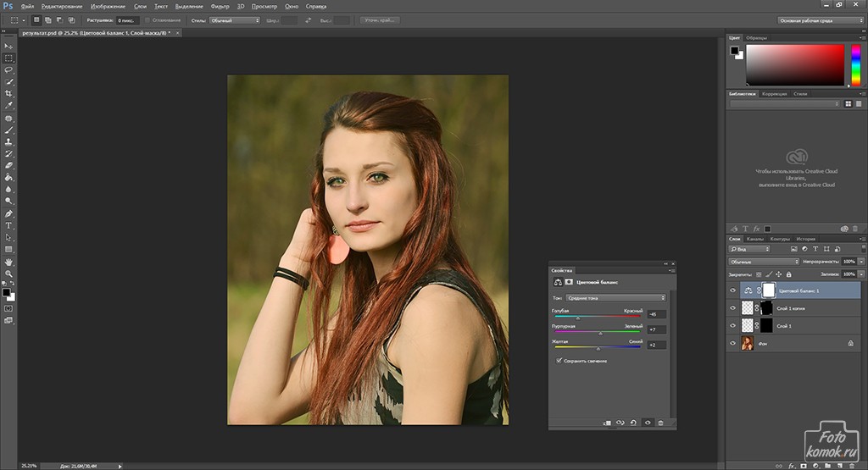Screen dimensions: 868x470
Task: Hide the Слой 1 копия layer
Action: (733, 308)
